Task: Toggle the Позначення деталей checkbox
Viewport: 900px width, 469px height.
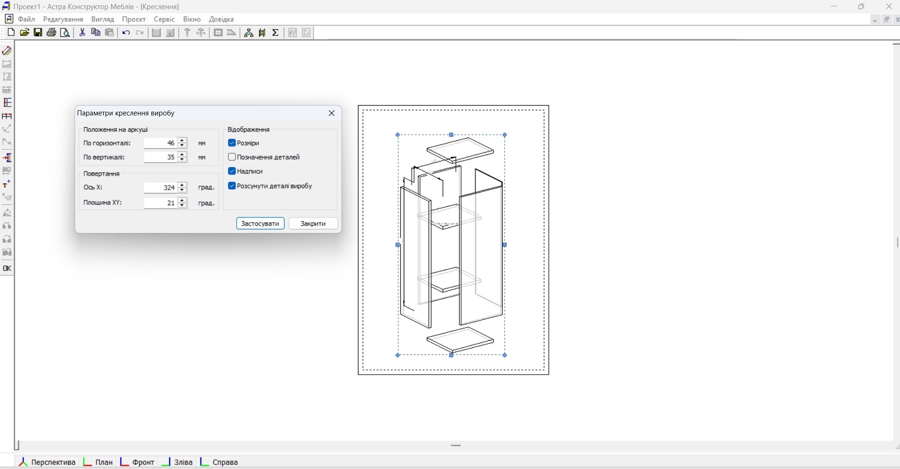Action: (x=232, y=157)
